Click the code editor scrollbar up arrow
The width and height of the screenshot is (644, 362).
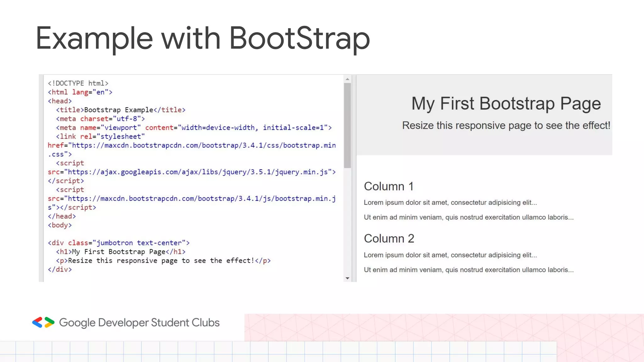point(347,79)
